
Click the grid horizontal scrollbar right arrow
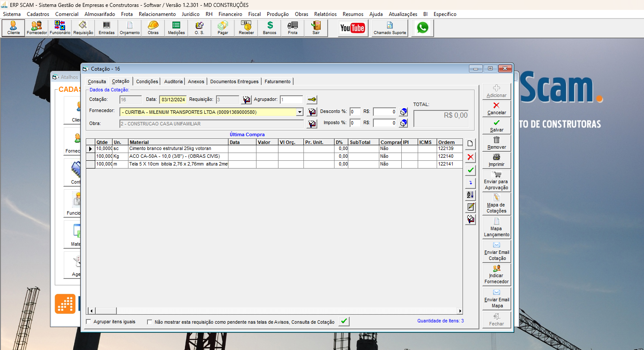460,311
